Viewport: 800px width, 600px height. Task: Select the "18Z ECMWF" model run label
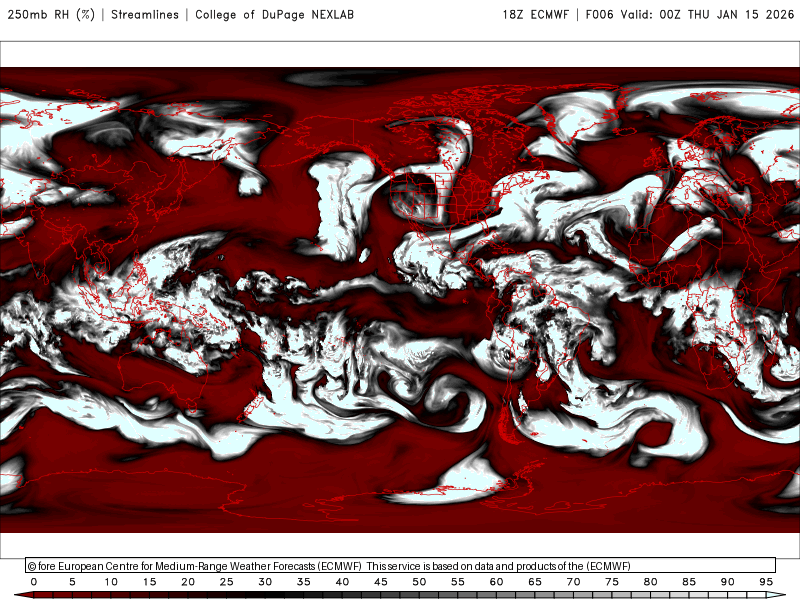(535, 15)
